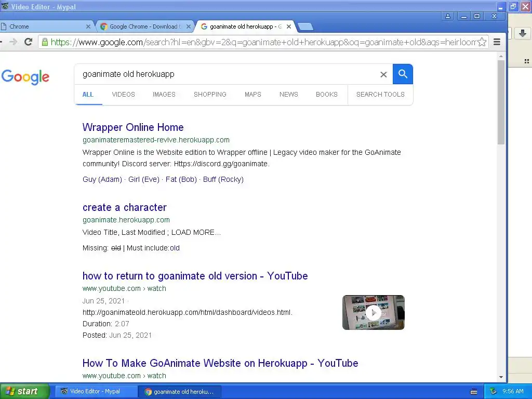Bookmark this page with the star icon
Viewport: 532px width, 399px height.
[x=482, y=42]
